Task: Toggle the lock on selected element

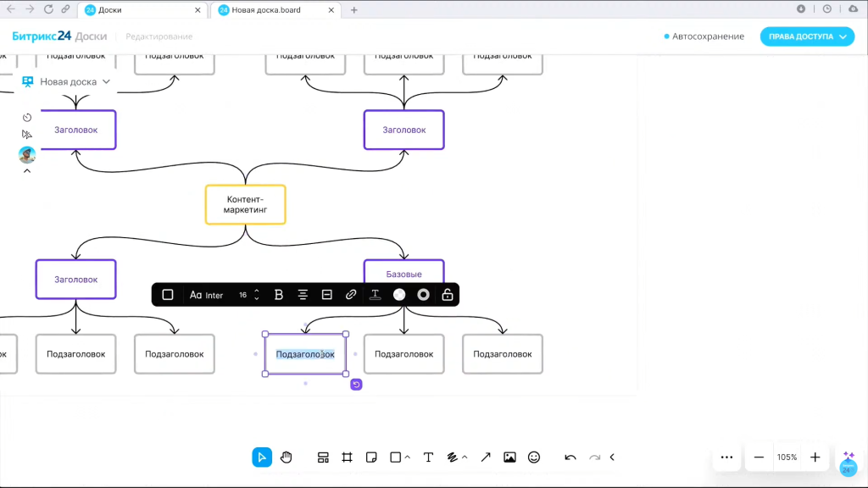Action: pos(448,295)
